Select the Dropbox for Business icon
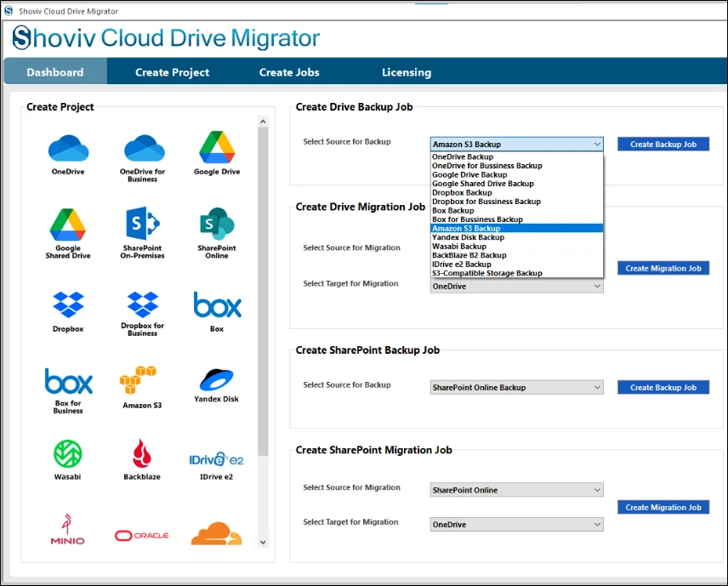 (x=143, y=304)
